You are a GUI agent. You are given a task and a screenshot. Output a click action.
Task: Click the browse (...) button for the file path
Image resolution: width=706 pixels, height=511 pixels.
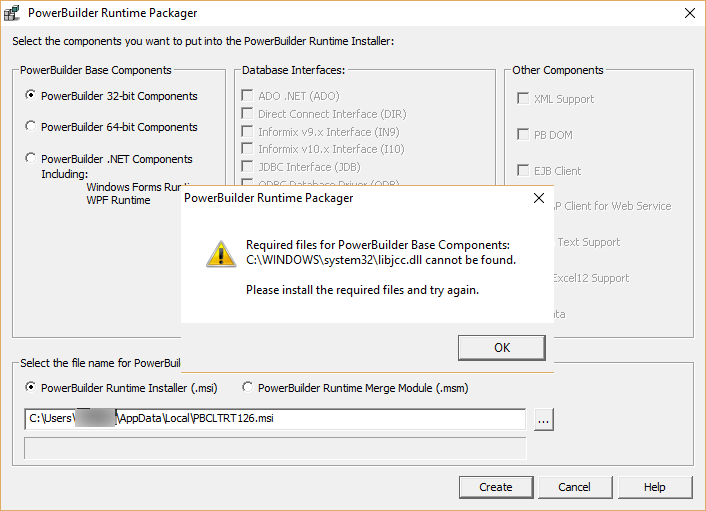pyautogui.click(x=543, y=420)
